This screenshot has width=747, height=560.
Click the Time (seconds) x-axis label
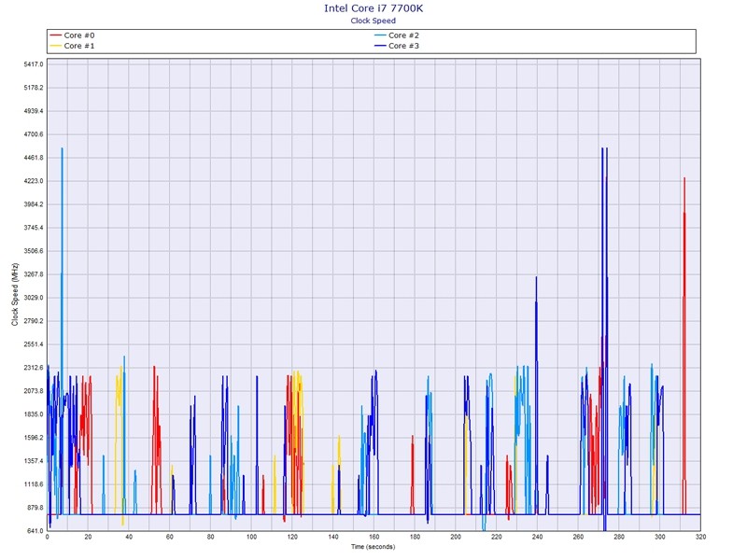coord(373,546)
